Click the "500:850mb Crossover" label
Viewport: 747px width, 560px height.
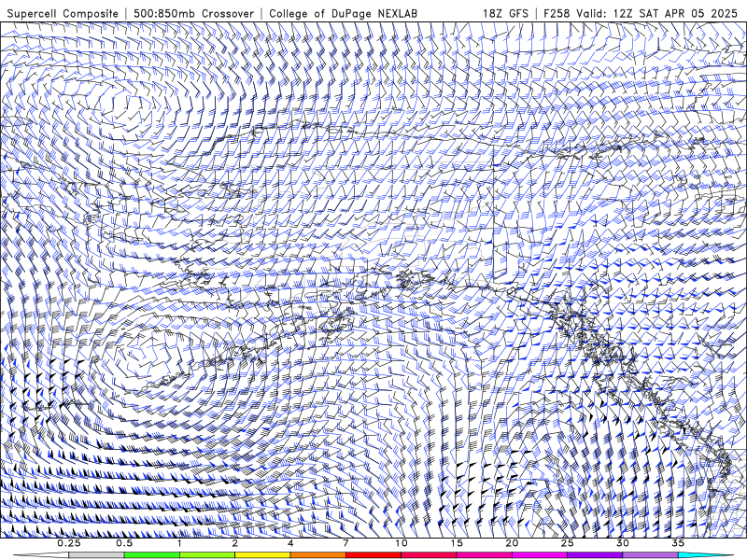tap(194, 13)
